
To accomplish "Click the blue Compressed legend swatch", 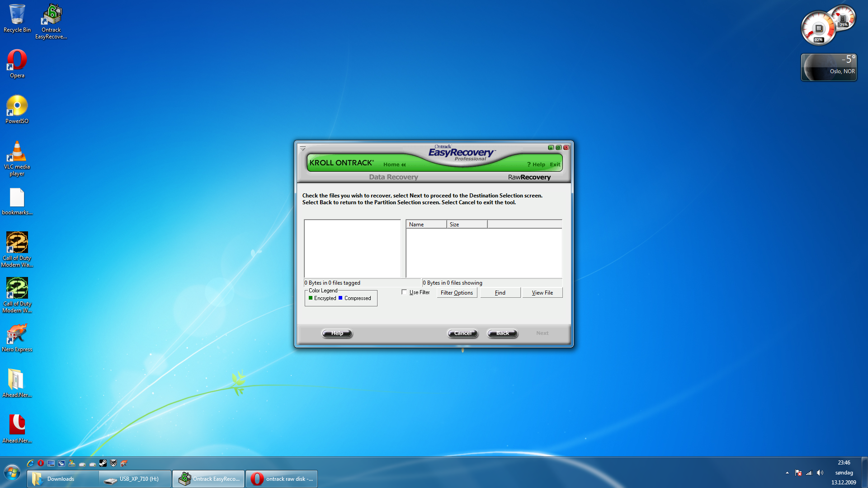I will pos(340,298).
